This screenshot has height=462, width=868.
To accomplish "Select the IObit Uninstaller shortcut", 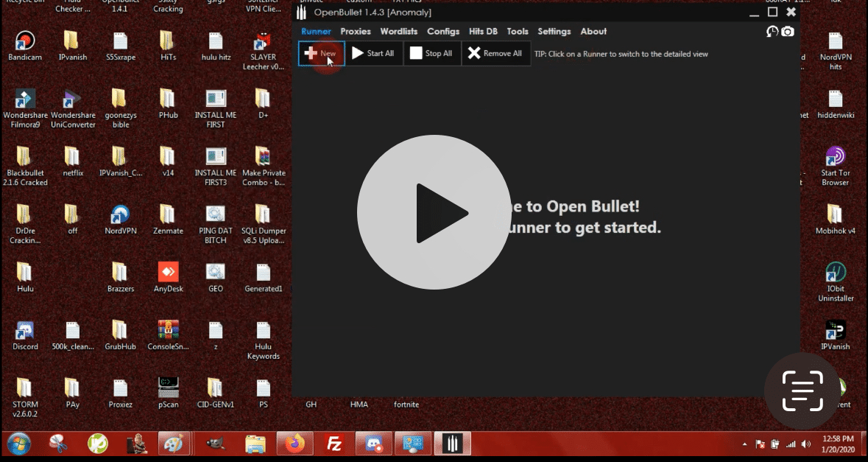I will (x=836, y=282).
